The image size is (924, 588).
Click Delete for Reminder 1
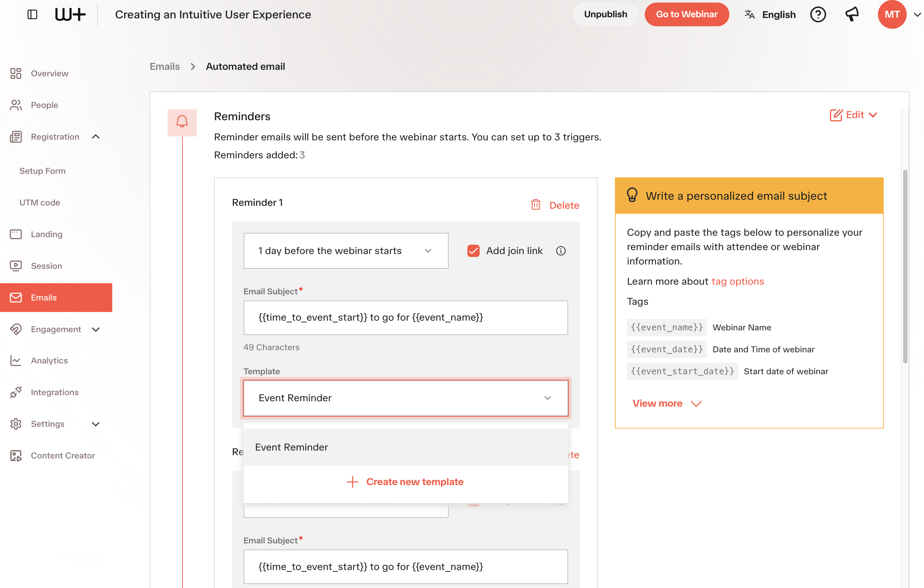[x=564, y=205]
